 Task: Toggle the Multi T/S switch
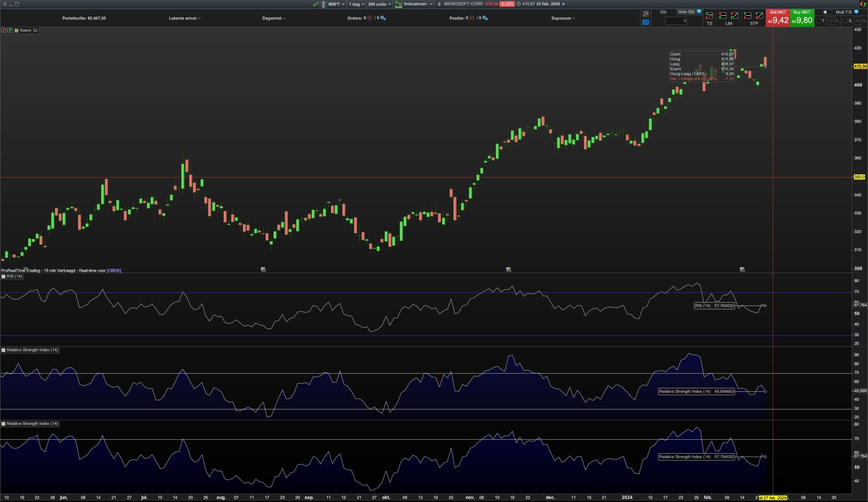(826, 12)
